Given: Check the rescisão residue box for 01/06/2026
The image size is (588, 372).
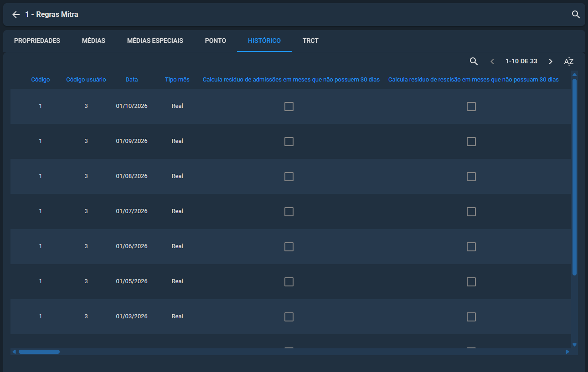Looking at the screenshot, I should tap(471, 247).
